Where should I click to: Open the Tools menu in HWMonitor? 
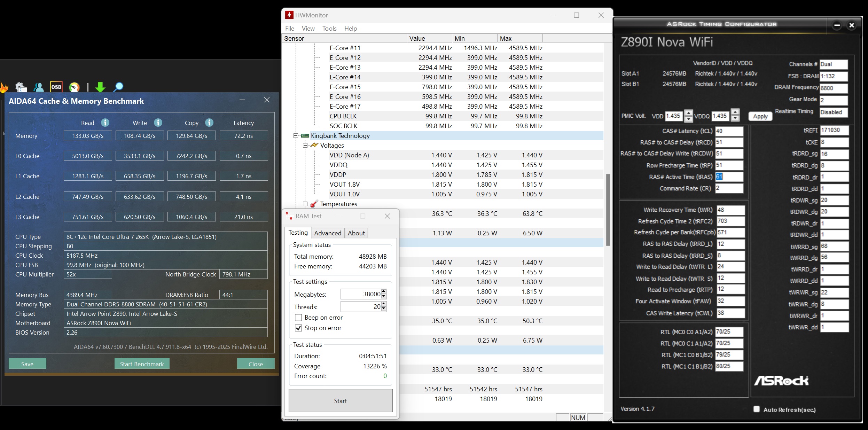329,29
